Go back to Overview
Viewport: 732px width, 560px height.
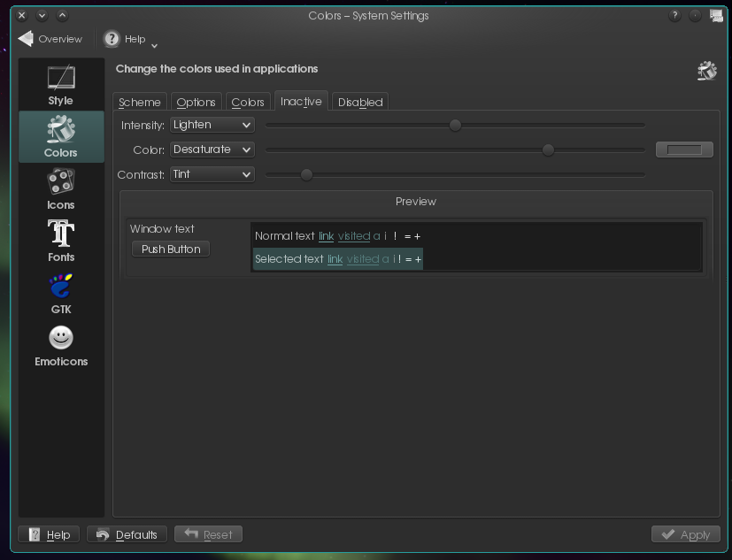point(50,39)
